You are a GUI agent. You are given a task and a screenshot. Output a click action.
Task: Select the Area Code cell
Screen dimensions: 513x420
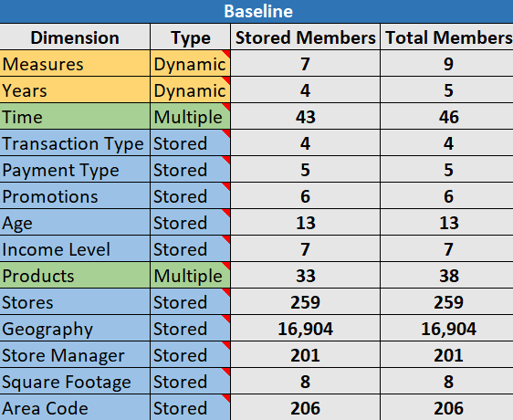click(x=75, y=408)
